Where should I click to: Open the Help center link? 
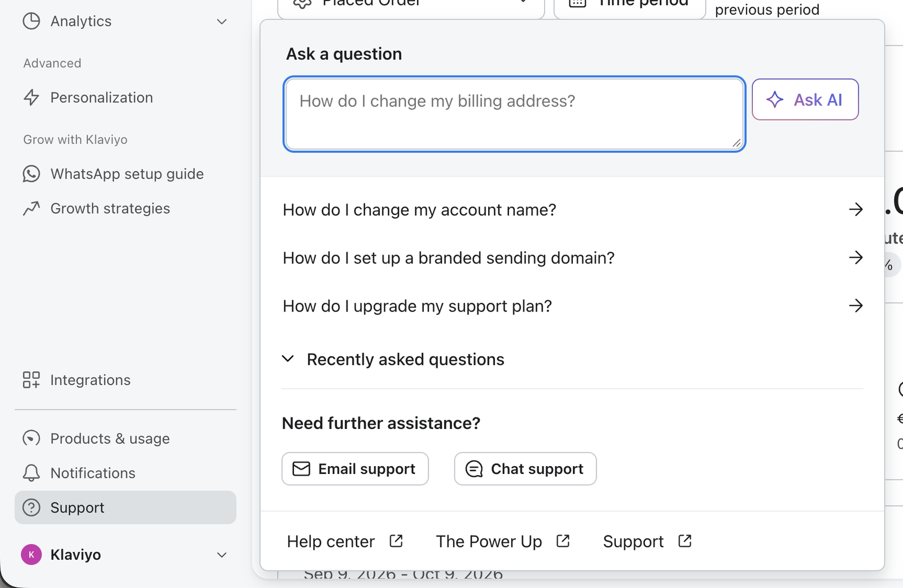tap(345, 542)
